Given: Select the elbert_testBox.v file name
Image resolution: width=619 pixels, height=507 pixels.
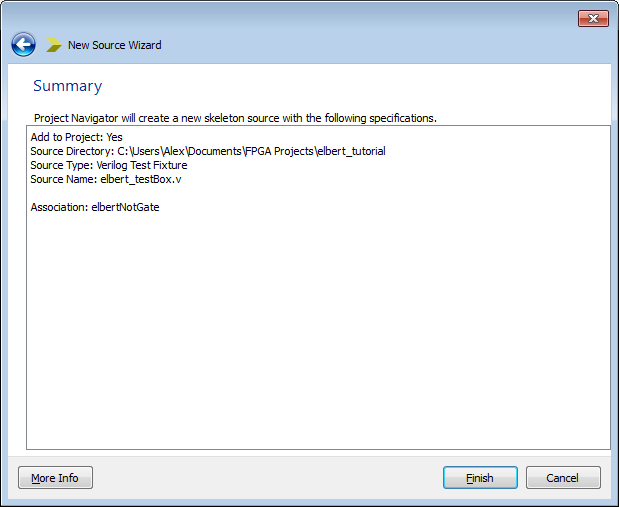Looking at the screenshot, I should coord(141,179).
